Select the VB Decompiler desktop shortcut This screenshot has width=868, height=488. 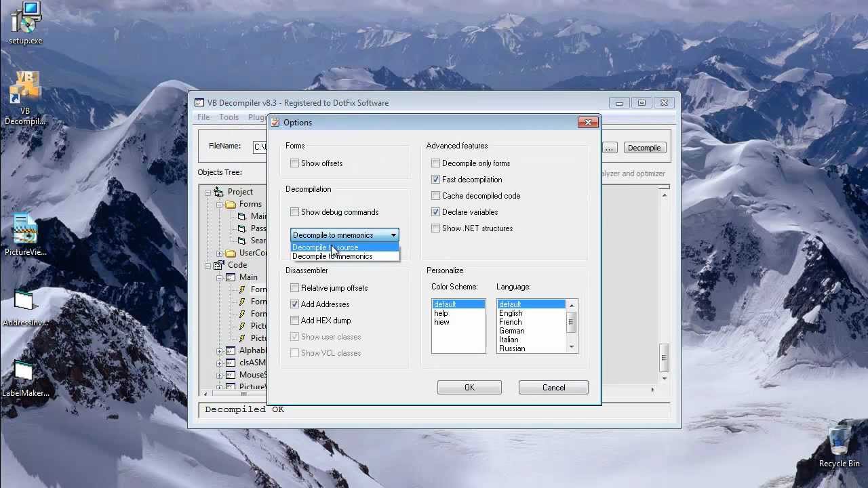coord(25,97)
